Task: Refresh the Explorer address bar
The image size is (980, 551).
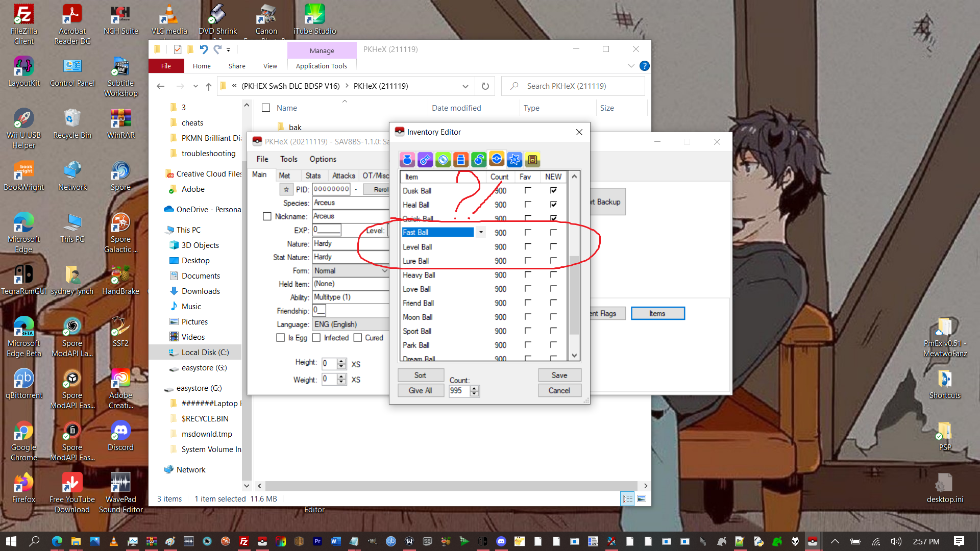Action: pos(485,86)
